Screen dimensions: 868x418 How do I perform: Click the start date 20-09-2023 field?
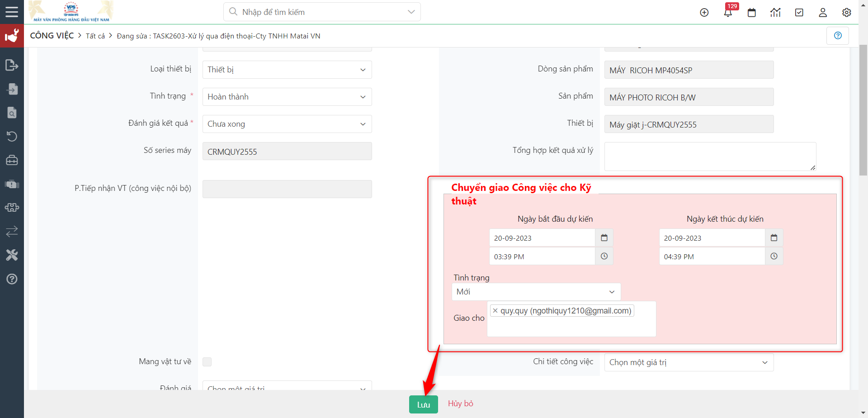tap(542, 238)
